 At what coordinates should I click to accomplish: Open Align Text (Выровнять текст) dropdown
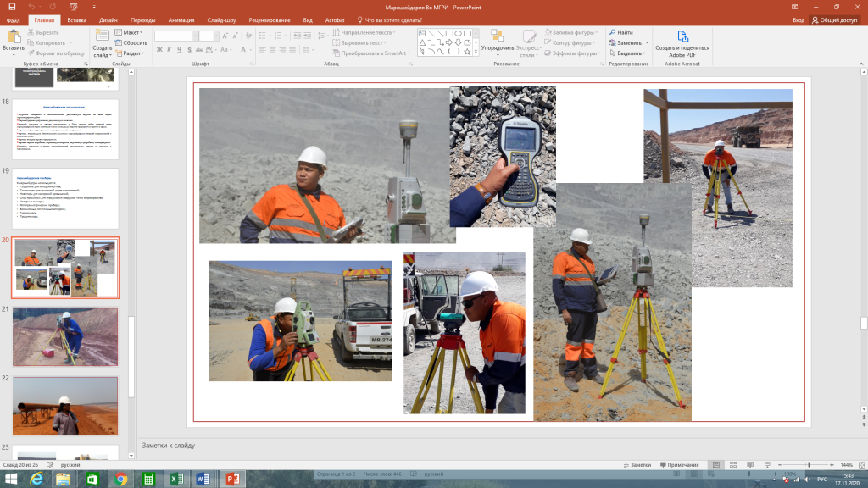[359, 42]
